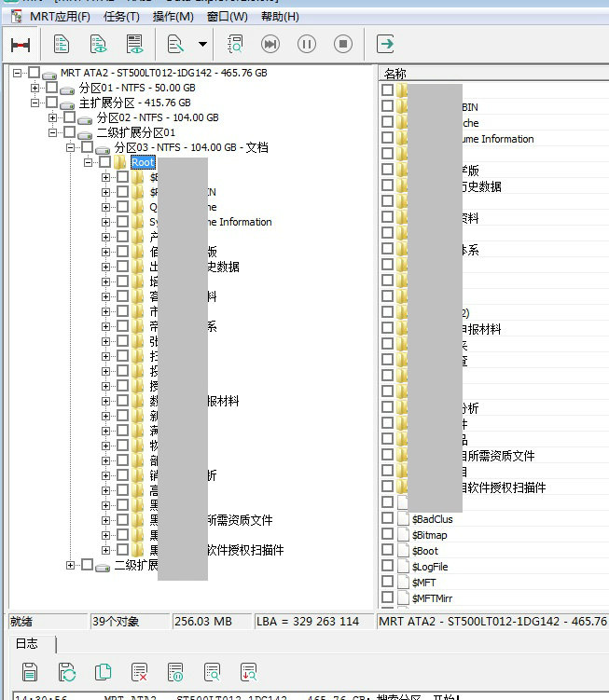Click the file icon beside $MFT

(x=404, y=583)
